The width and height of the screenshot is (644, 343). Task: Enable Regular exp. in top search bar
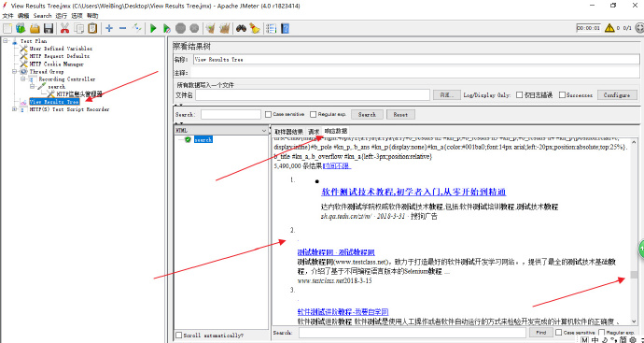pyautogui.click(x=314, y=114)
